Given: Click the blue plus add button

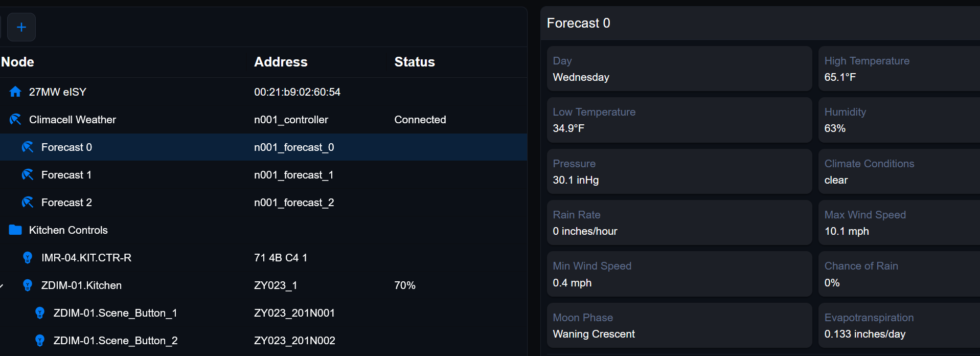Looking at the screenshot, I should pyautogui.click(x=21, y=27).
